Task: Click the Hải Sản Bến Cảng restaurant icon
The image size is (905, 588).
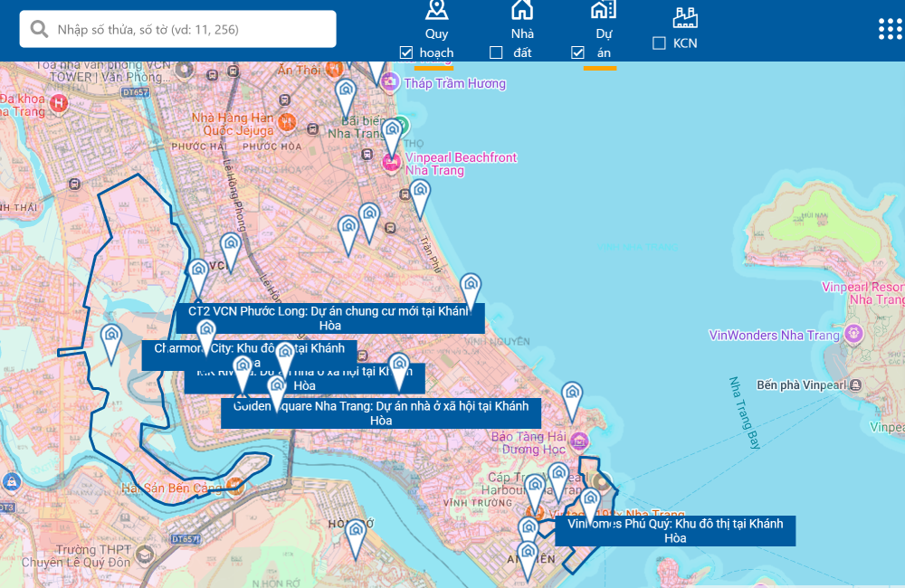Action: pyautogui.click(x=235, y=484)
